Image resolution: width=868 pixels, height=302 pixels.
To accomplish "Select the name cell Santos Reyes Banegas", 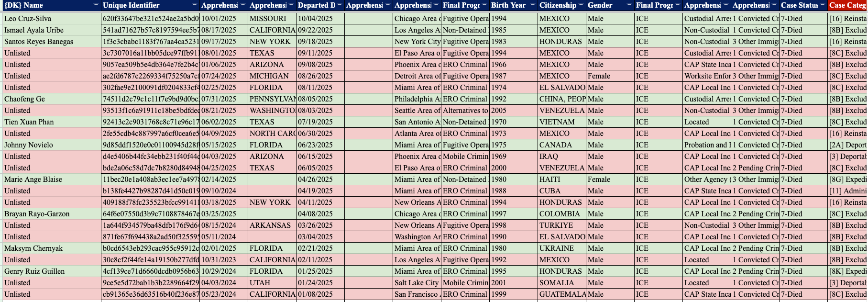I will click(52, 42).
